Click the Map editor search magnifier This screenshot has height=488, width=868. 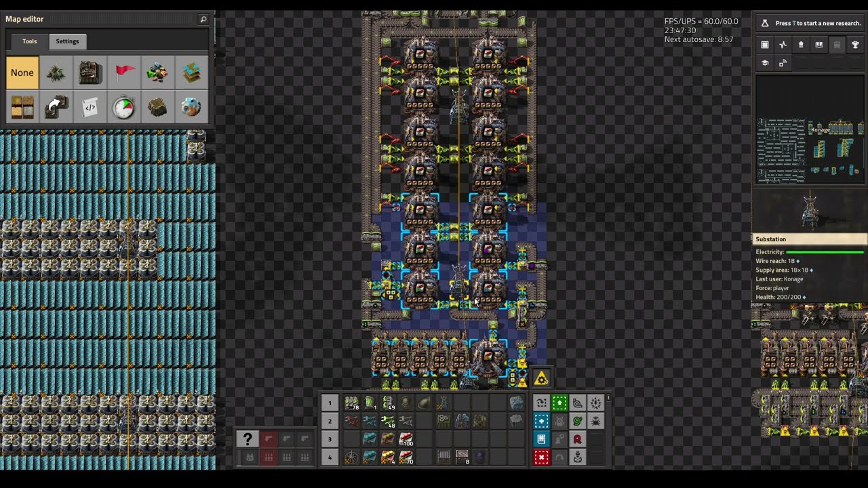[x=203, y=19]
